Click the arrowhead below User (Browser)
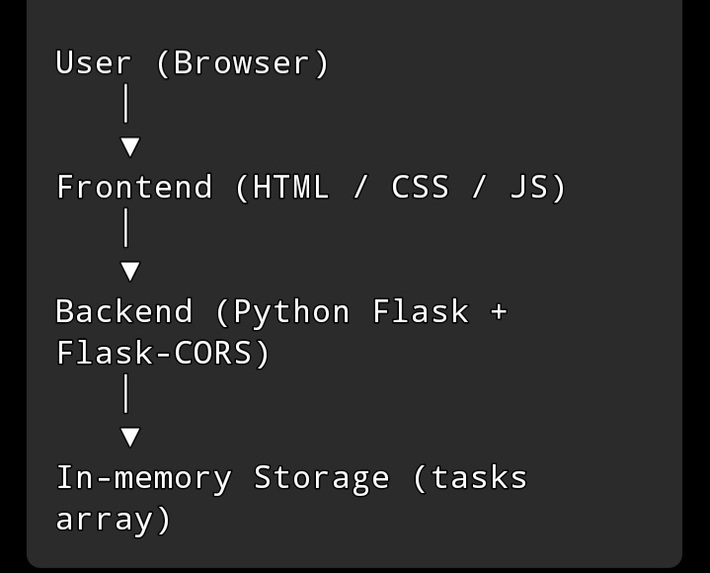The image size is (710, 573). pos(130,147)
